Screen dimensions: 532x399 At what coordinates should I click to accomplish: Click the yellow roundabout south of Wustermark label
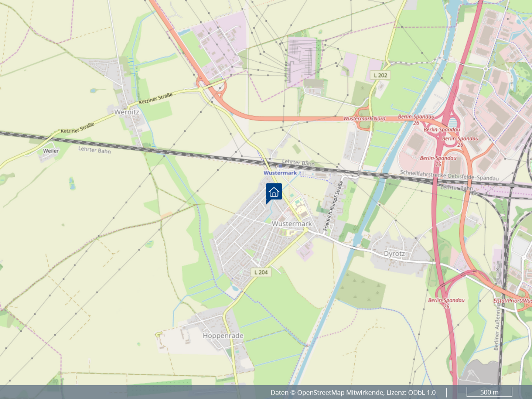coord(306,230)
